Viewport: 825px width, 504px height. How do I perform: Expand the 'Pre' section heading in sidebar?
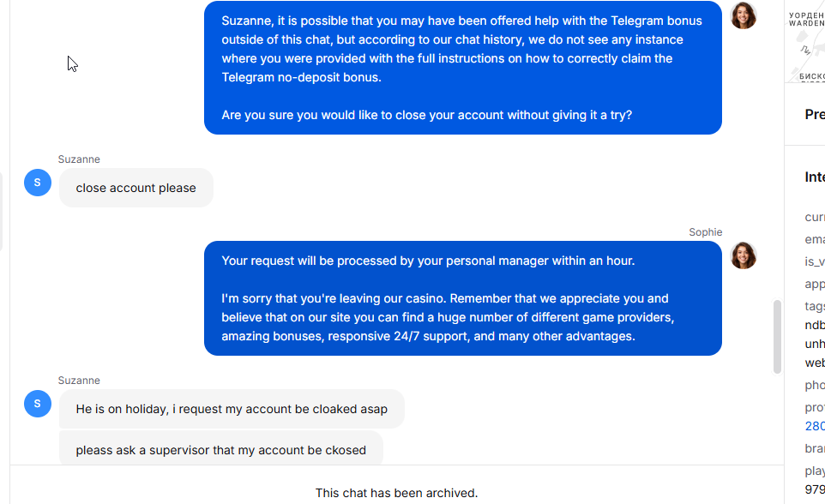pos(815,114)
